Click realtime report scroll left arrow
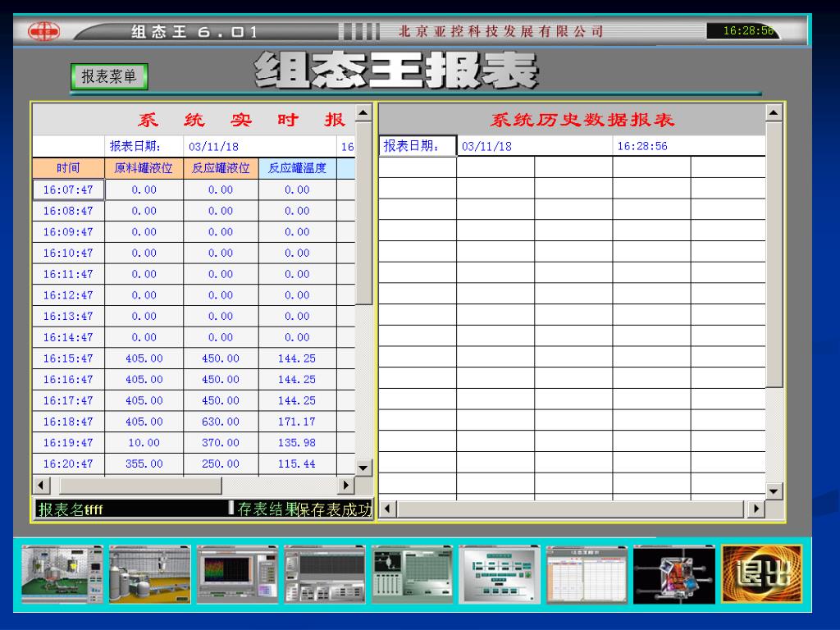Screen dimensions: 840x630 41,486
